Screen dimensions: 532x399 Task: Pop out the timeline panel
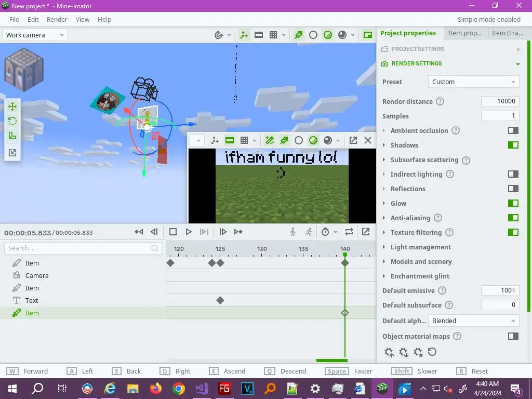coord(366,232)
